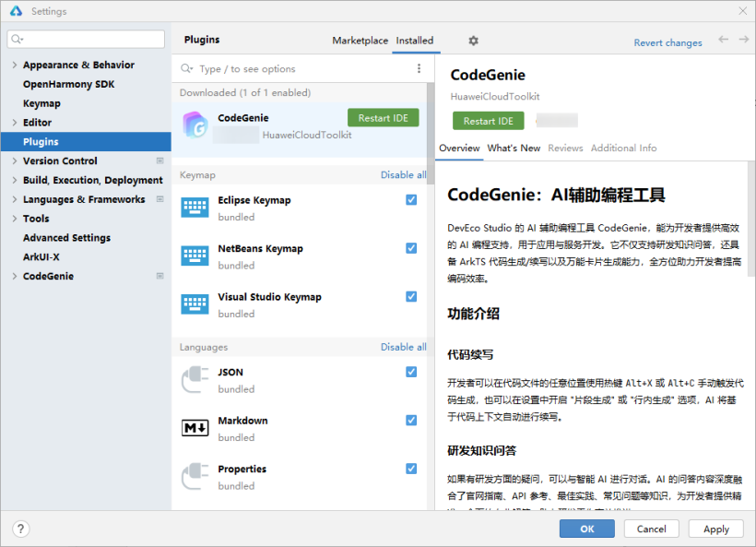Click the JSON plugin icon
The image size is (756, 547).
pos(195,378)
